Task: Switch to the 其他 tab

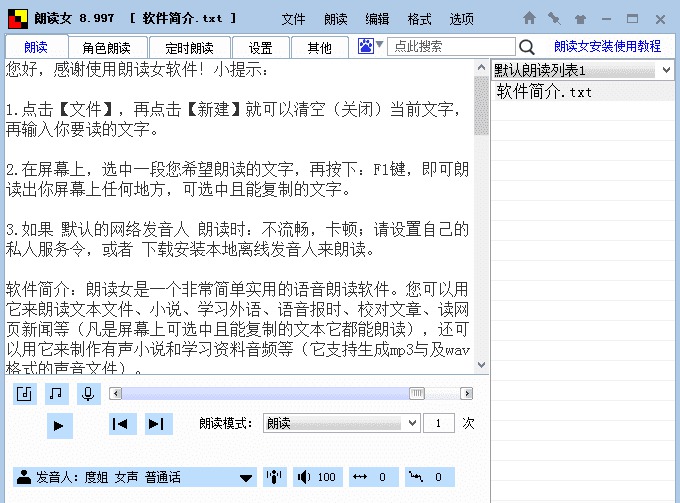Action: click(x=320, y=48)
